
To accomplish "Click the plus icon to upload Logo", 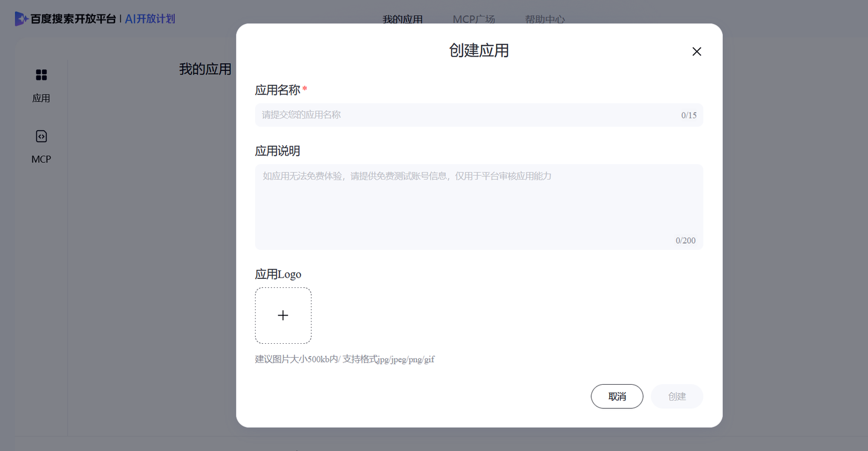I will (283, 316).
